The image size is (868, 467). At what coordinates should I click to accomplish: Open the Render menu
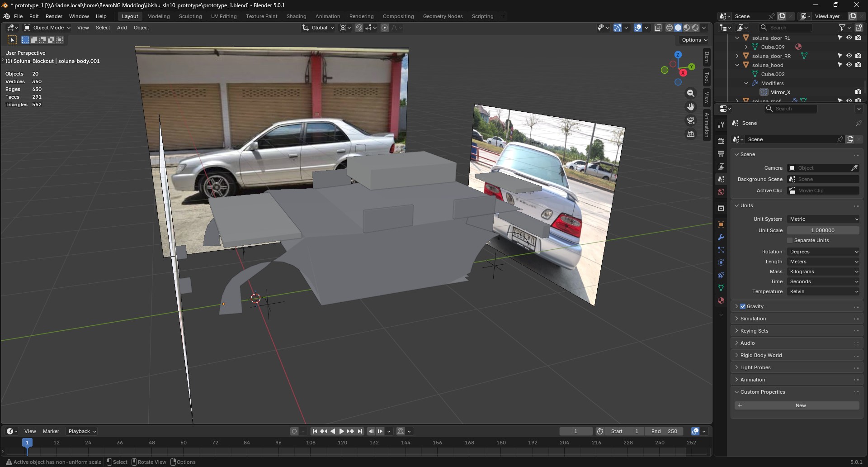(54, 16)
